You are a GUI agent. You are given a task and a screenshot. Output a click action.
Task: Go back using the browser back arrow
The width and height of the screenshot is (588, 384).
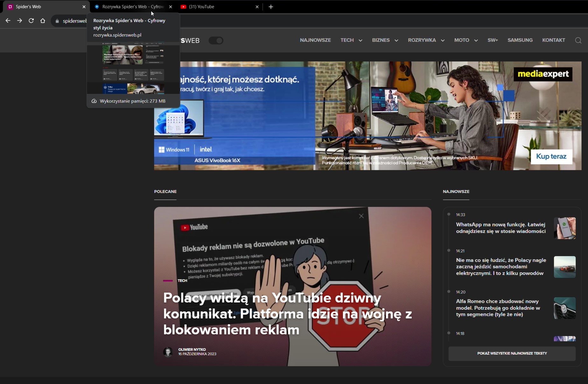8,21
